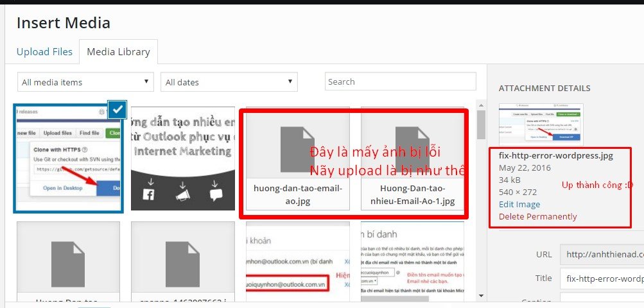Image resolution: width=644 pixels, height=308 pixels.
Task: Click the 34 kB file size text
Action: pos(510,180)
